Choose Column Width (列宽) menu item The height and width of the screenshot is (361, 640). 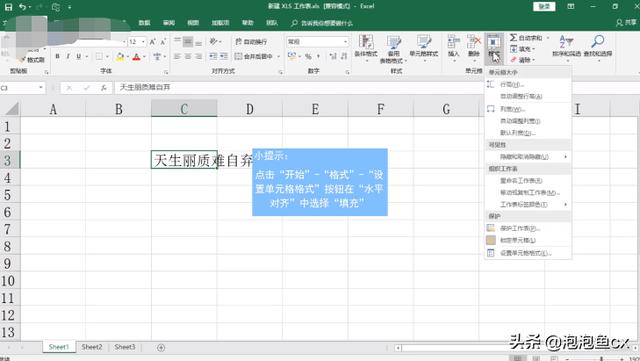coord(528,109)
